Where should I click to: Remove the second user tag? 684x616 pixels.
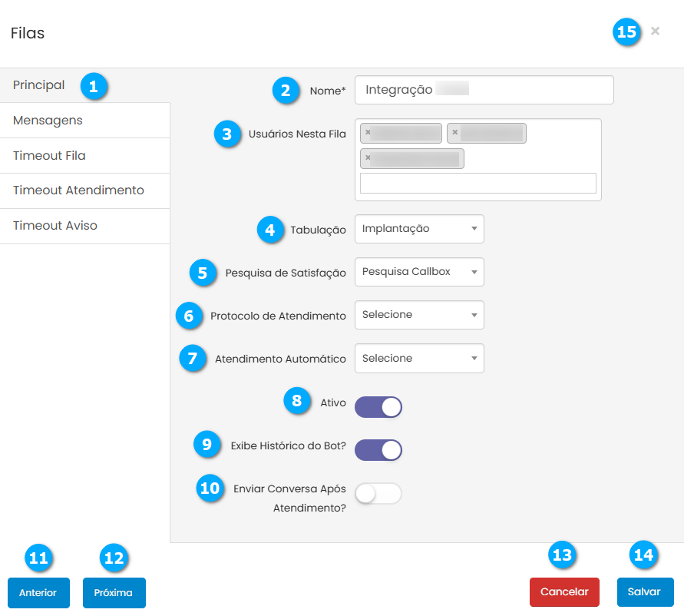click(x=454, y=133)
